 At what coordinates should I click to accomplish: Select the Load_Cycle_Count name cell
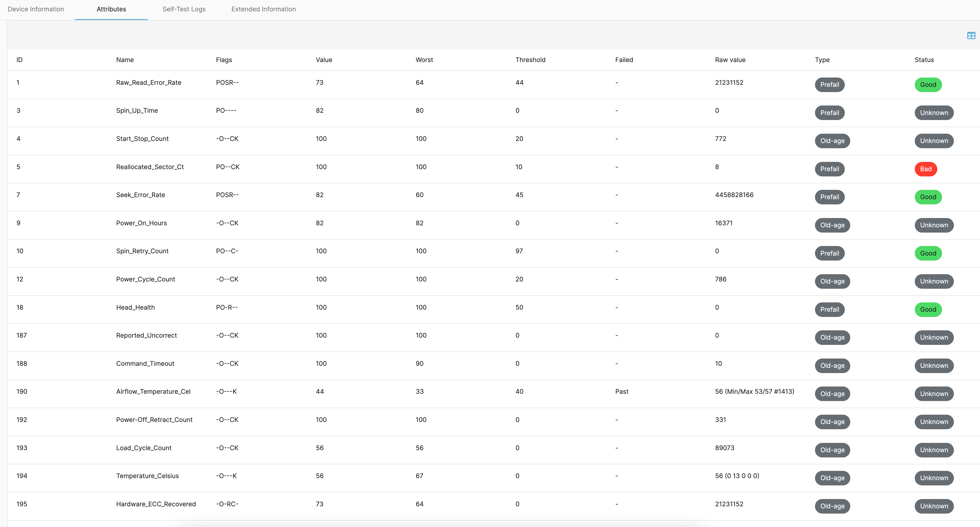click(x=144, y=448)
